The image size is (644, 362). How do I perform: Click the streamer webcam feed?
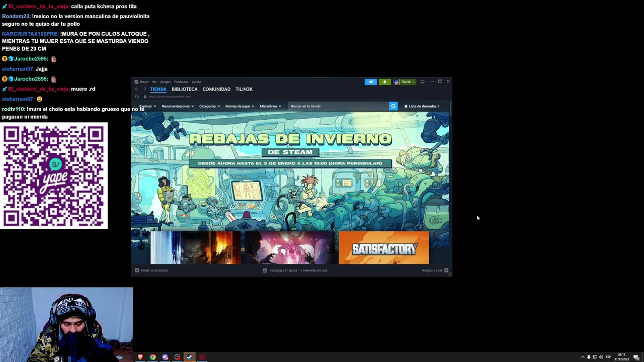pos(66,324)
